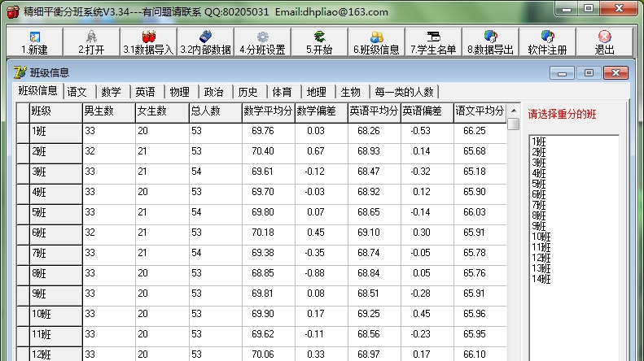This screenshot has height=361, width=644.
Task: Show 6.班级信息 from toolbar
Action: [x=376, y=42]
